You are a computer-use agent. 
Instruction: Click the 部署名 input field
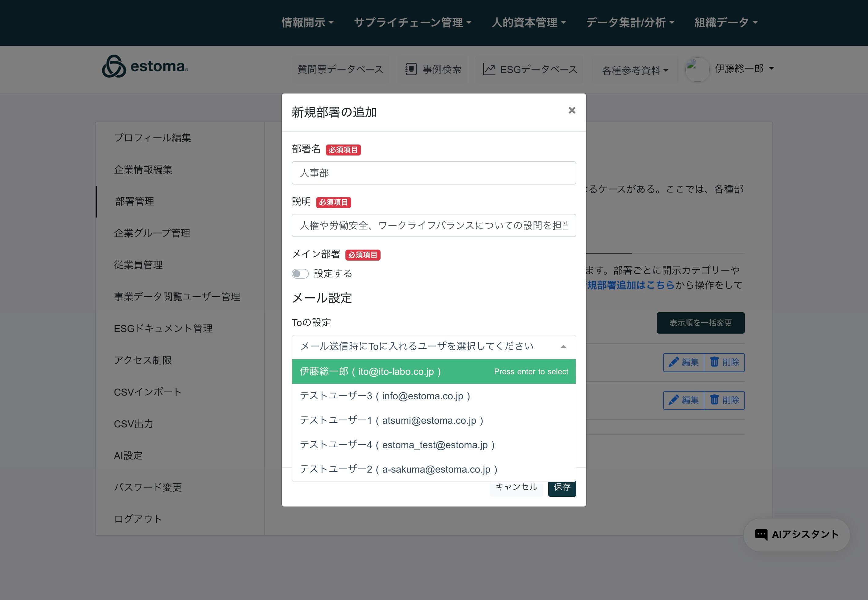[x=433, y=173]
